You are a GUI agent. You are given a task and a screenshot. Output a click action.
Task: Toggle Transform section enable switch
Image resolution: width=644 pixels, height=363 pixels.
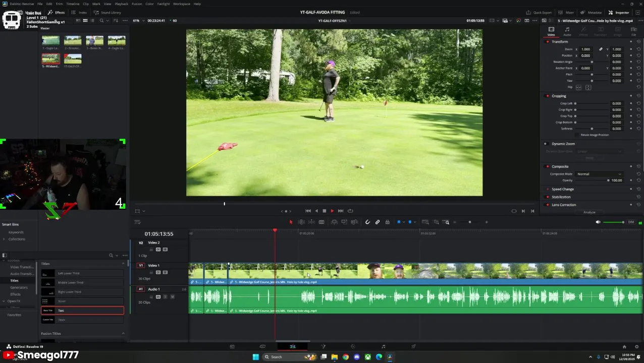coord(548,42)
